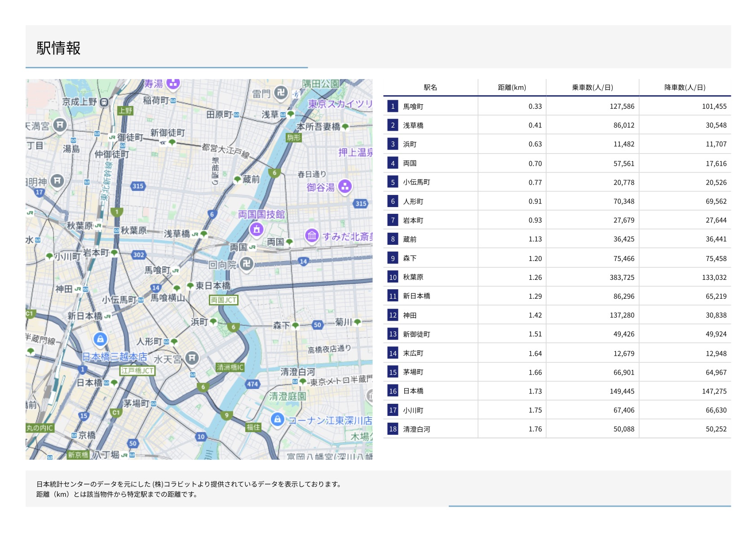Select the 雷門 temple marker
This screenshot has width=756, height=534.
tap(281, 93)
